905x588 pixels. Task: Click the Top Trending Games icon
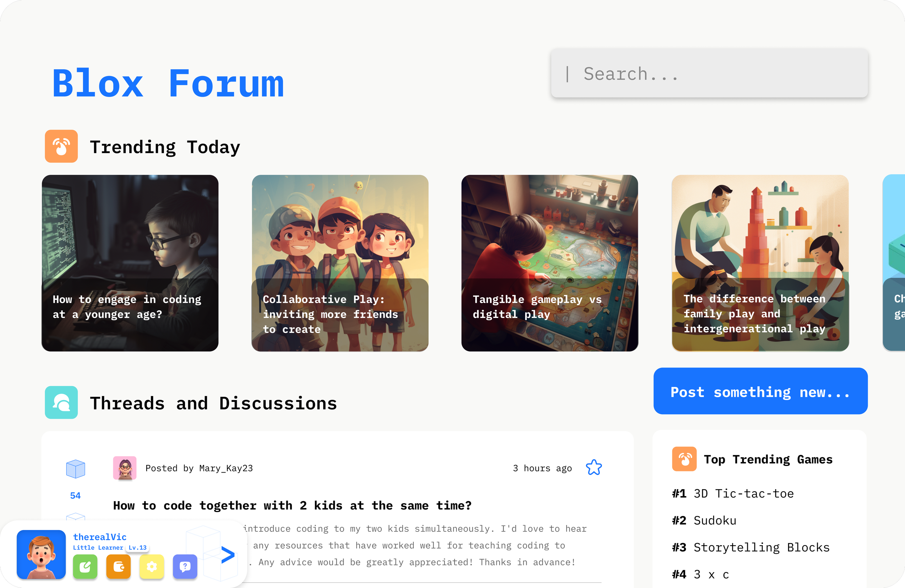point(684,459)
